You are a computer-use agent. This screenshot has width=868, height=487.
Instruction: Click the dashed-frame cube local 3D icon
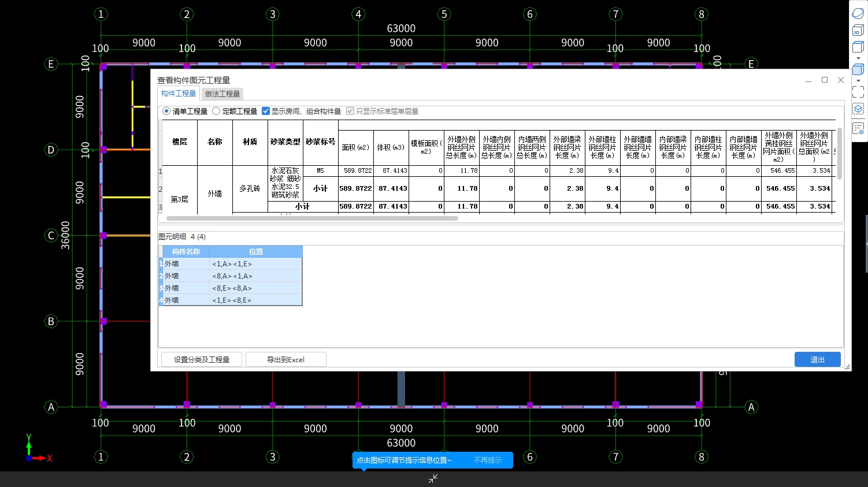858,109
